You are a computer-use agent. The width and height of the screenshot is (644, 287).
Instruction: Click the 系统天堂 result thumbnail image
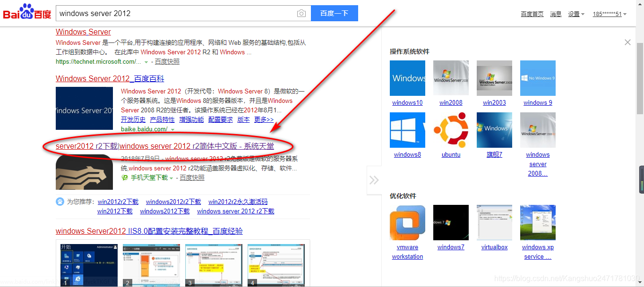tap(84, 172)
